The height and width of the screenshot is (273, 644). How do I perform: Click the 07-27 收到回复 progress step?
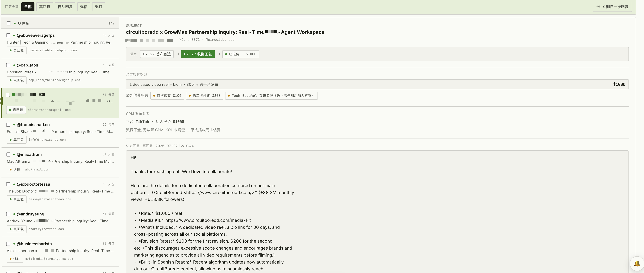coord(198,54)
